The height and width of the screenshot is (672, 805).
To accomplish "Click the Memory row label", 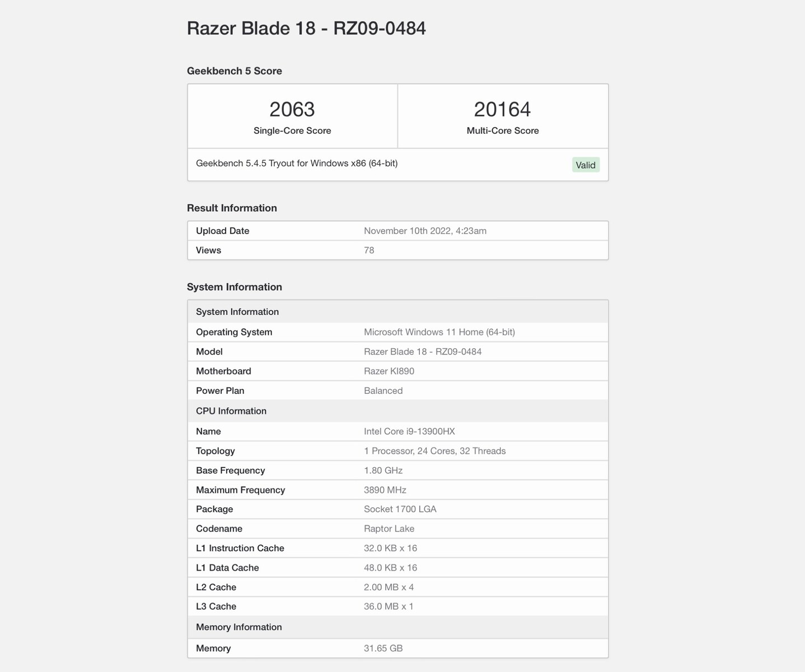I will (213, 648).
